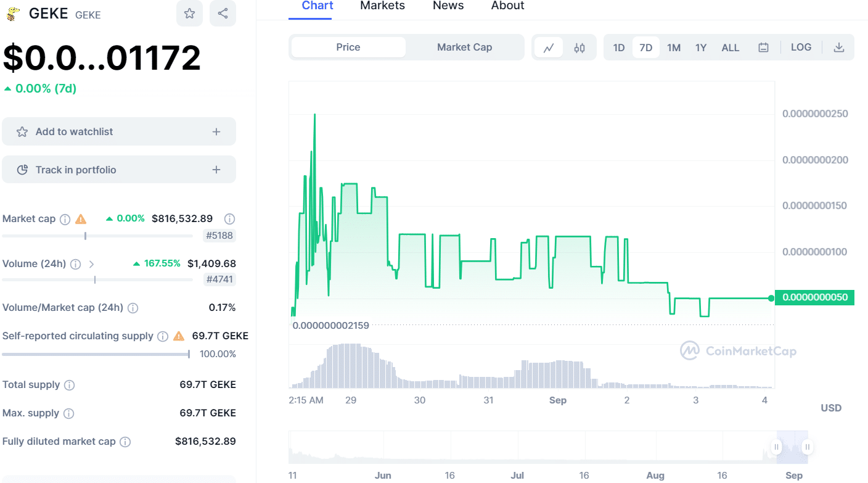The width and height of the screenshot is (868, 483).
Task: Click the plus icon on Add to watchlist
Action: (216, 131)
